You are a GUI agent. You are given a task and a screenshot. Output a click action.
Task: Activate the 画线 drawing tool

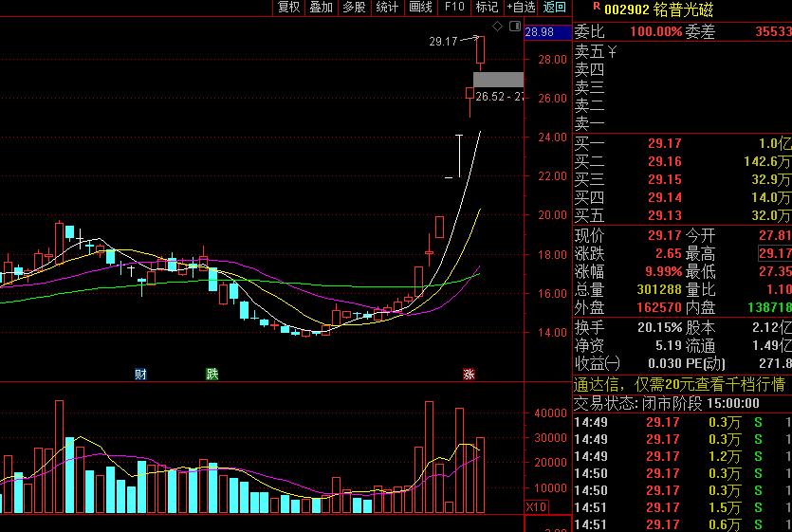click(x=421, y=7)
